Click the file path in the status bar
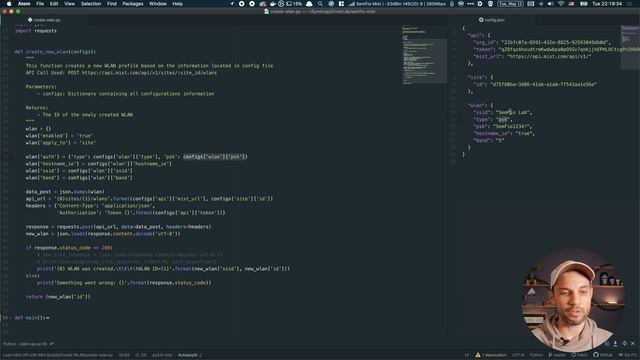The width and height of the screenshot is (640, 360). [58, 355]
